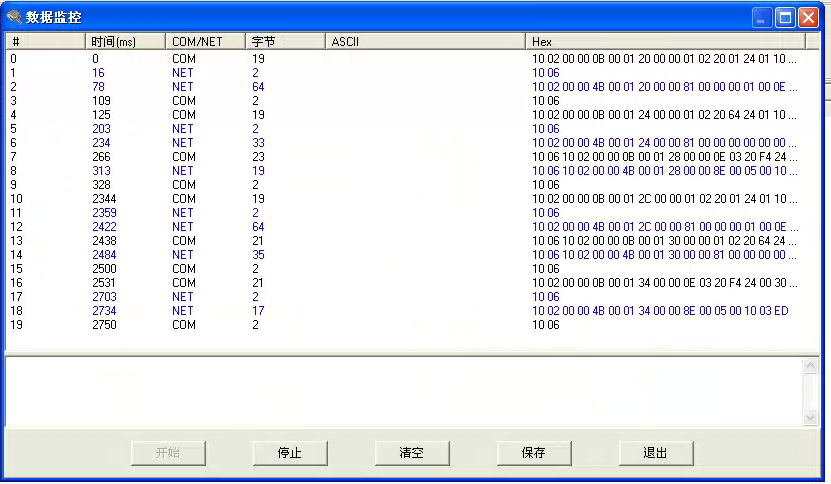Screen dimensions: 831x484
Task: Minimize the 数据监控 window
Action: click(x=762, y=18)
